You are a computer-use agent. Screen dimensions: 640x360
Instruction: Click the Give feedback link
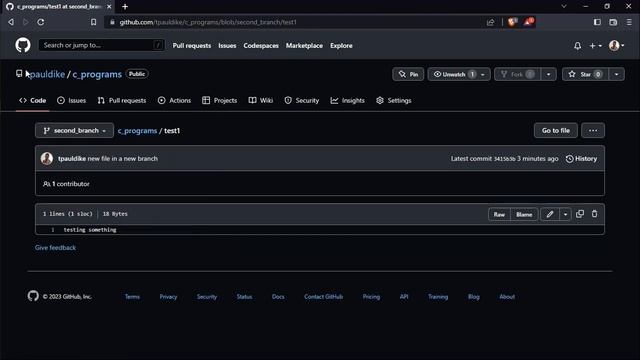coord(56,247)
